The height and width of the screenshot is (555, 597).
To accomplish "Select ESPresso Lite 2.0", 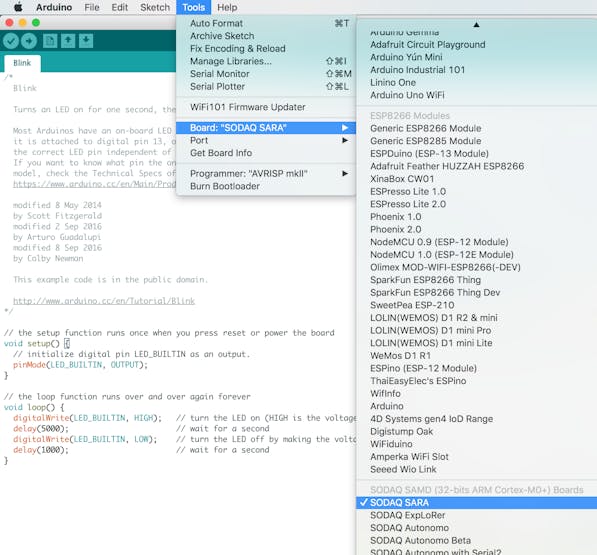I will tap(477, 204).
